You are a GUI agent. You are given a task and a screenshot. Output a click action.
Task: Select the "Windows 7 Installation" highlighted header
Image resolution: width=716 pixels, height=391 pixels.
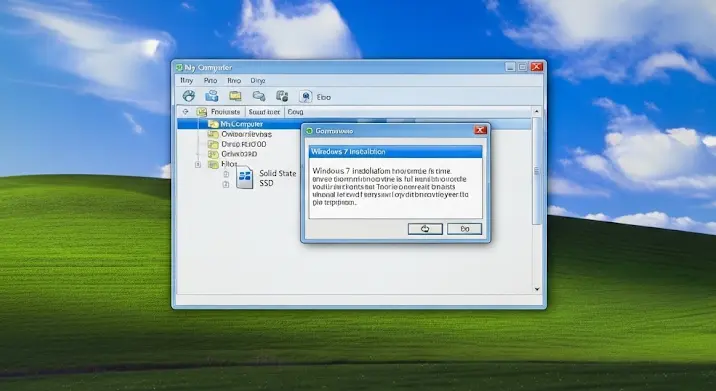point(395,152)
